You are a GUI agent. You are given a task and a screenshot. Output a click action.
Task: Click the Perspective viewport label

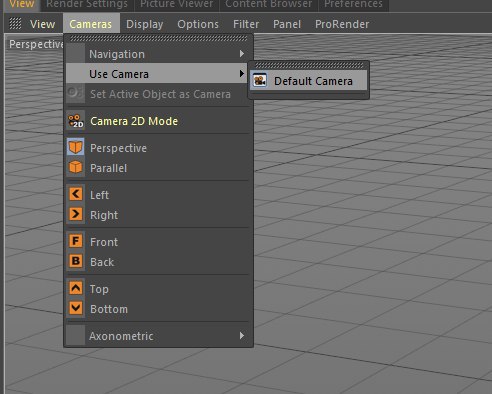click(36, 44)
